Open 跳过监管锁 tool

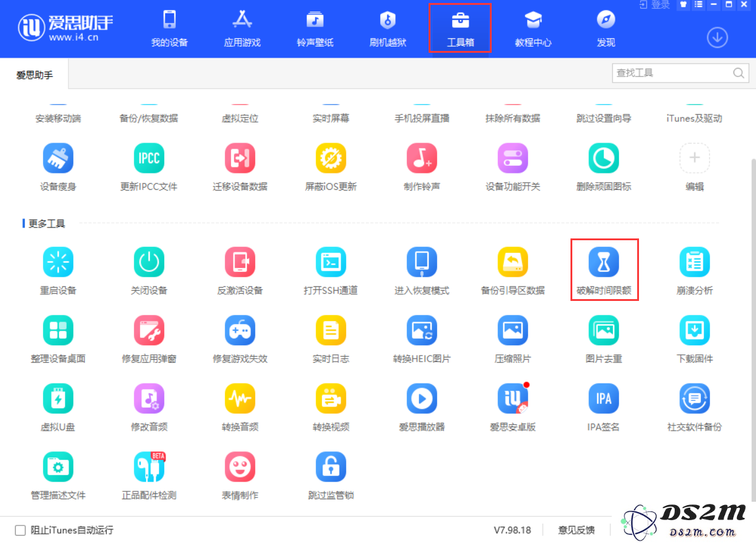tap(331, 467)
